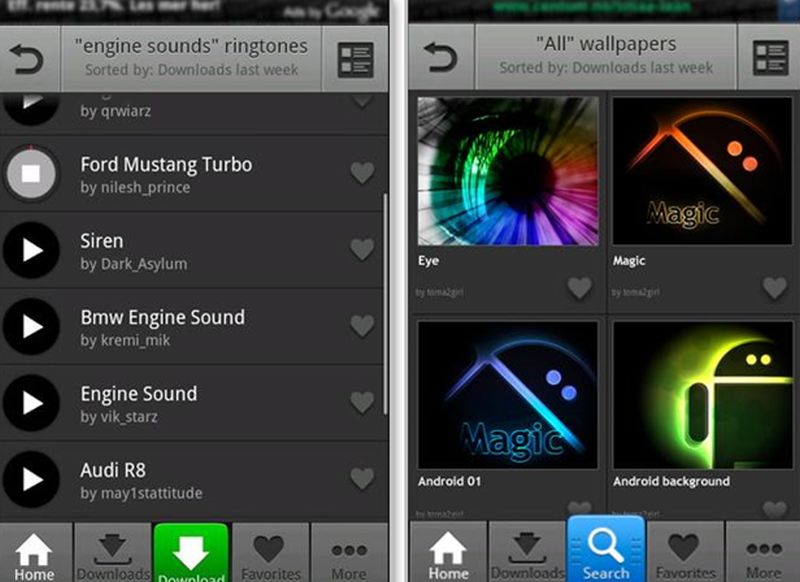Go back from engine sounds ringtones screen
Image resolution: width=800 pixels, height=582 pixels.
(x=30, y=59)
